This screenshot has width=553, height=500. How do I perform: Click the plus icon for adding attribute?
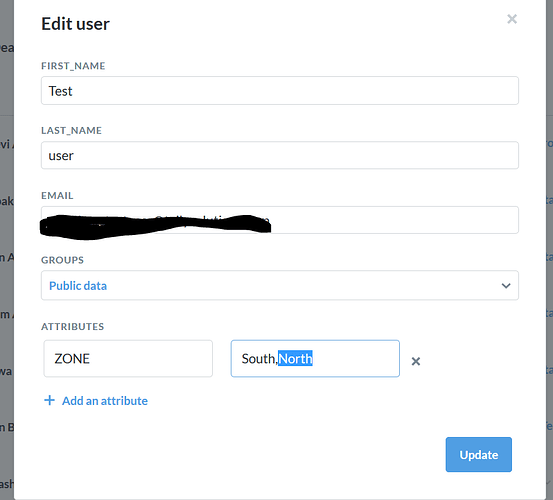pos(49,400)
